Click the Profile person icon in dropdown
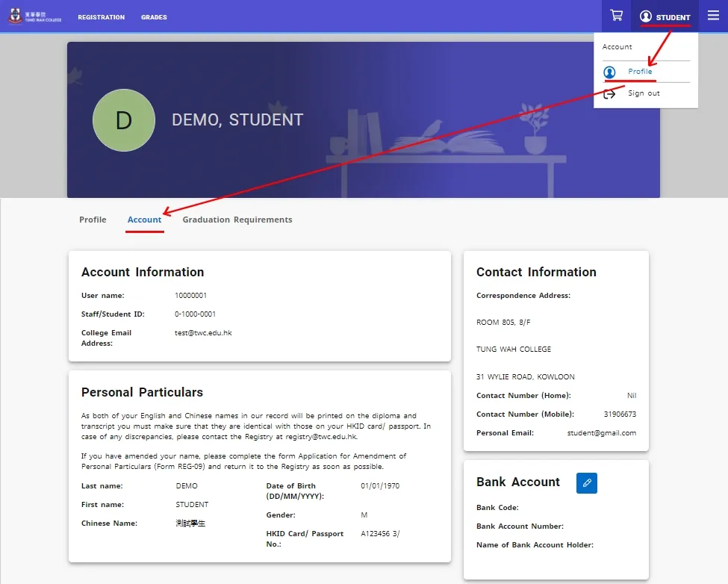 point(610,70)
